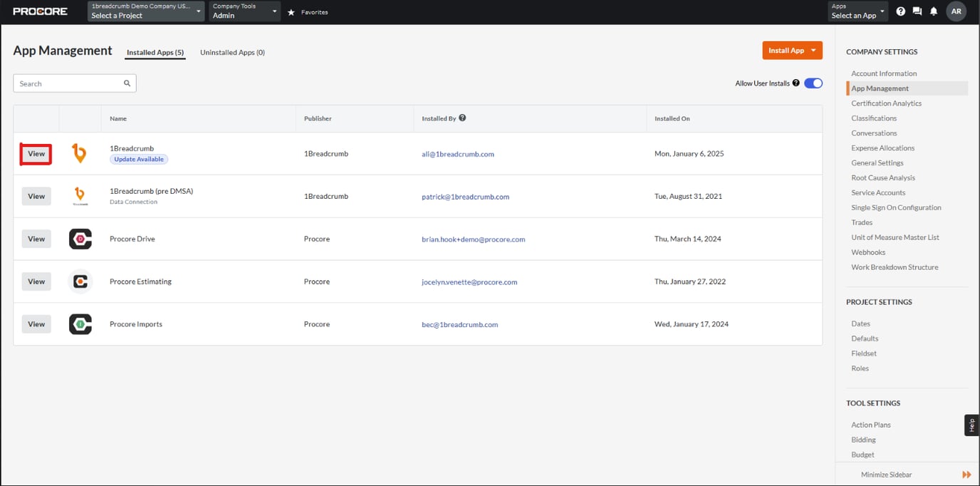Open the 1Breadcrumb app icon

tap(79, 153)
